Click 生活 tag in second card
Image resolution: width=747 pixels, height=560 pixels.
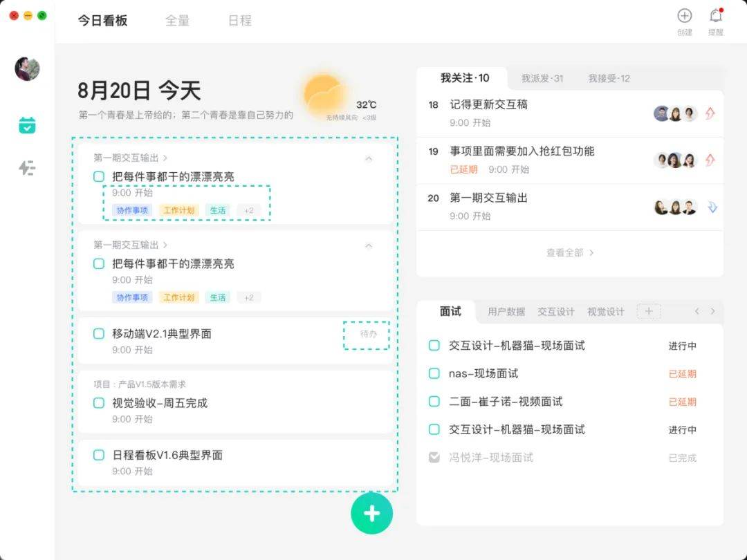point(218,297)
